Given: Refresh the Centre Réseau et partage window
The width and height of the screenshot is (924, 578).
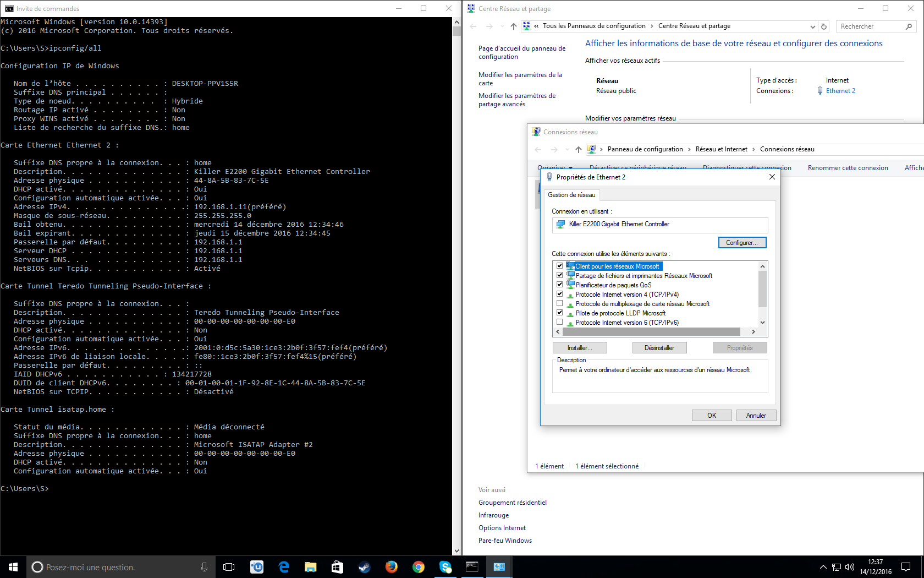Looking at the screenshot, I should click(824, 26).
